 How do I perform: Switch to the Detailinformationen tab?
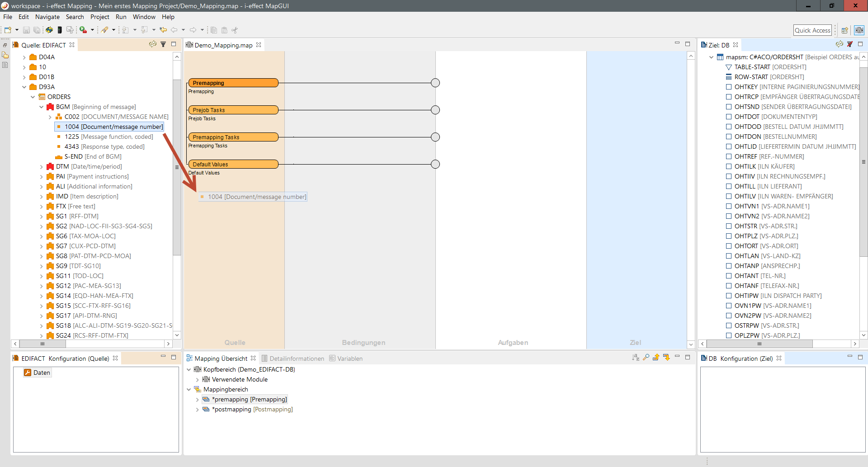tap(297, 359)
